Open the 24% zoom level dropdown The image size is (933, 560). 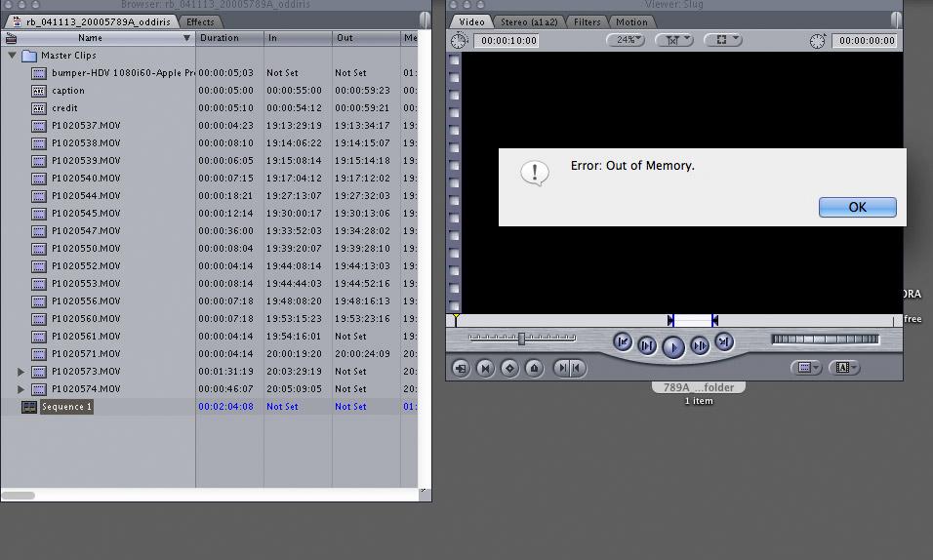(x=626, y=40)
